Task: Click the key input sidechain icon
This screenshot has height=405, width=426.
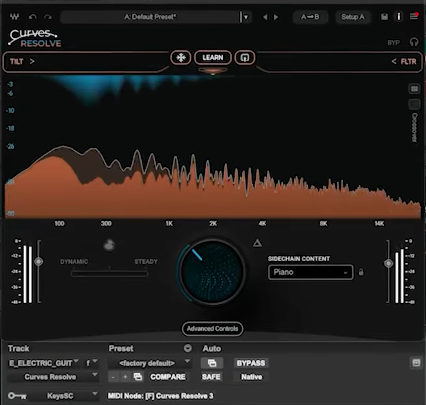Action: click(x=17, y=396)
